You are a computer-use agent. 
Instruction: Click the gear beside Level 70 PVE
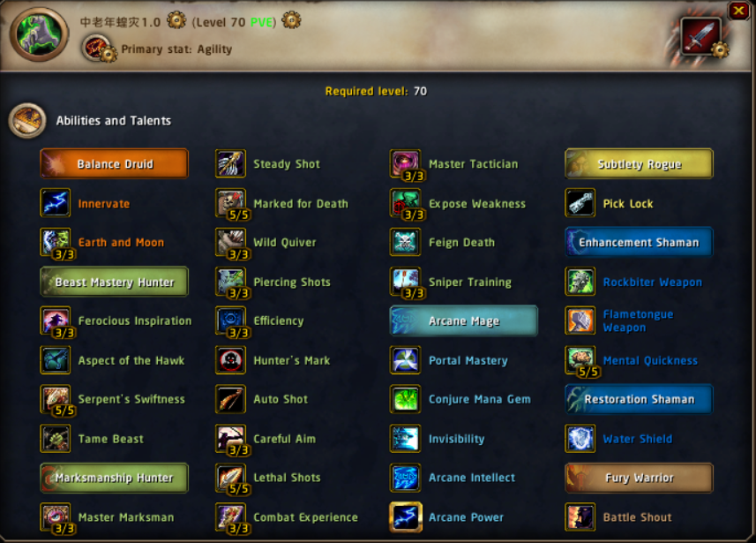[291, 20]
